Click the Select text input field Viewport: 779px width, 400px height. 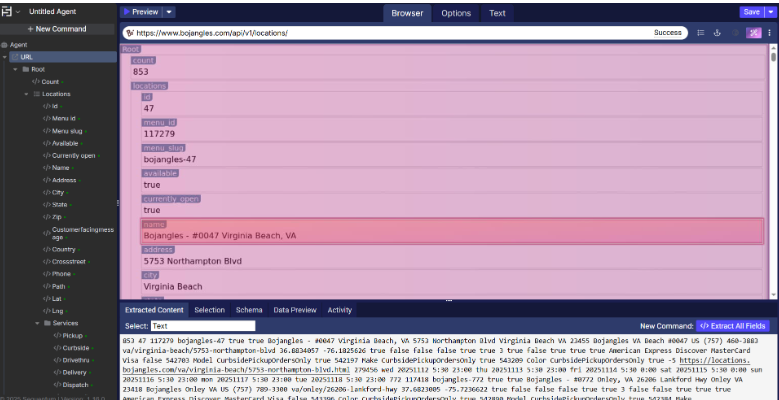coord(203,326)
